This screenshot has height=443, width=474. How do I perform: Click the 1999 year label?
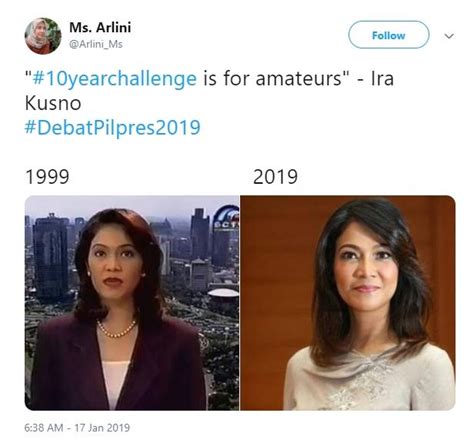click(x=47, y=177)
